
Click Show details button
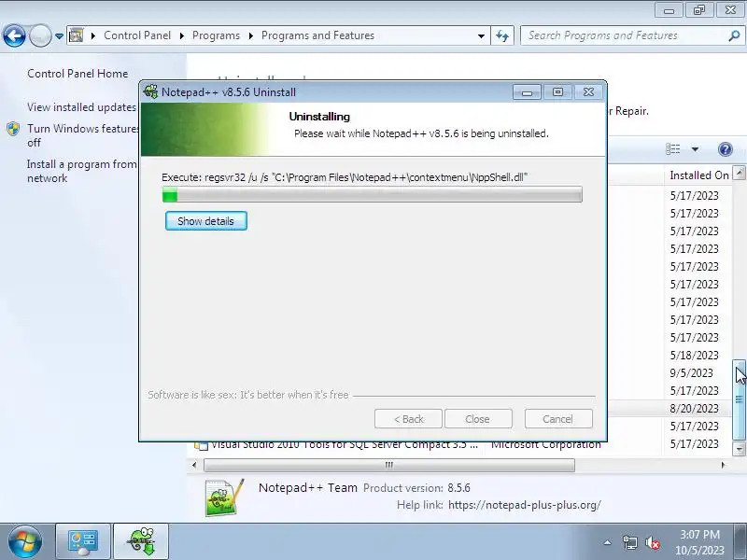click(205, 221)
